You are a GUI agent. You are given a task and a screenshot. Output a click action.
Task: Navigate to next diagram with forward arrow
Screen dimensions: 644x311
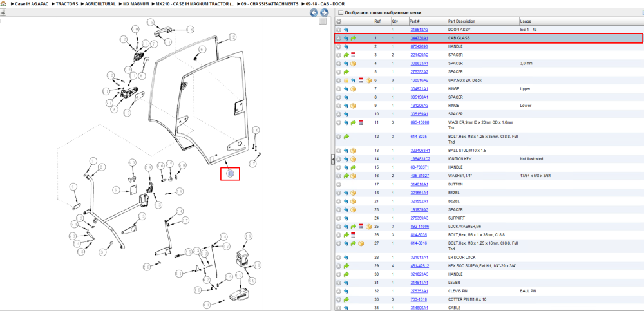tap(324, 13)
